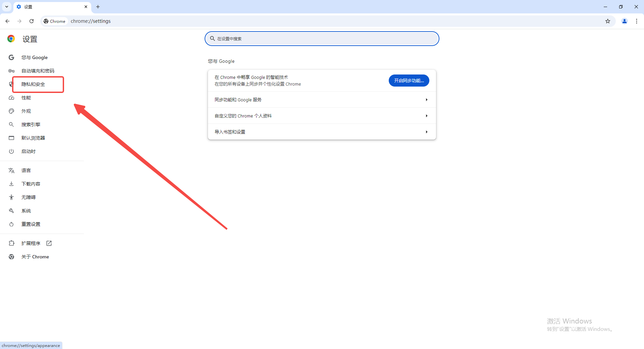The width and height of the screenshot is (644, 349).
Task: Click the 在设置中搜索 search field
Action: (x=322, y=39)
